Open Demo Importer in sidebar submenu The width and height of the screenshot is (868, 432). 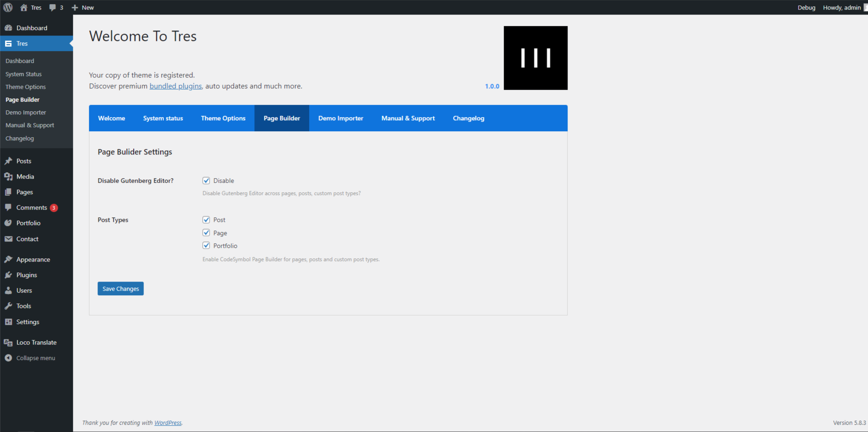coord(26,113)
